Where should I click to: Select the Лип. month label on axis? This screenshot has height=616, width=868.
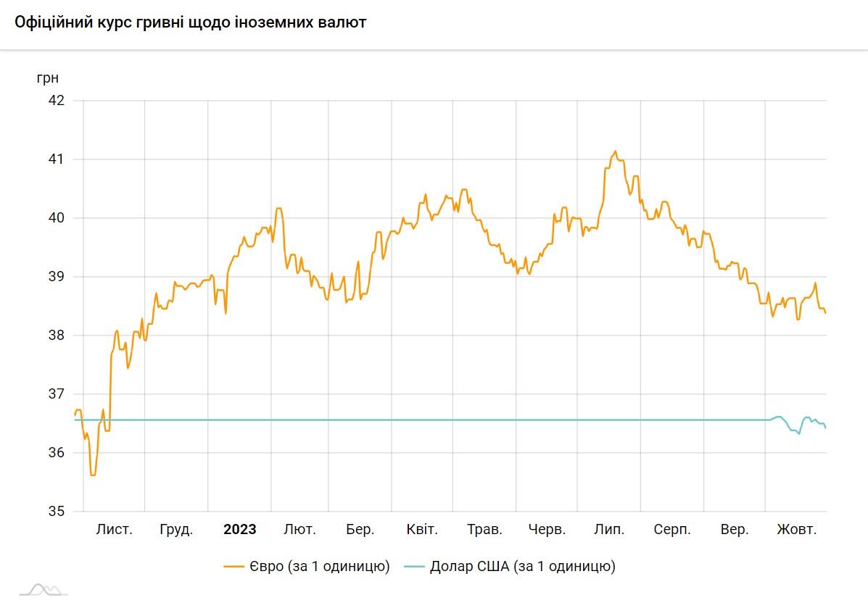[609, 530]
